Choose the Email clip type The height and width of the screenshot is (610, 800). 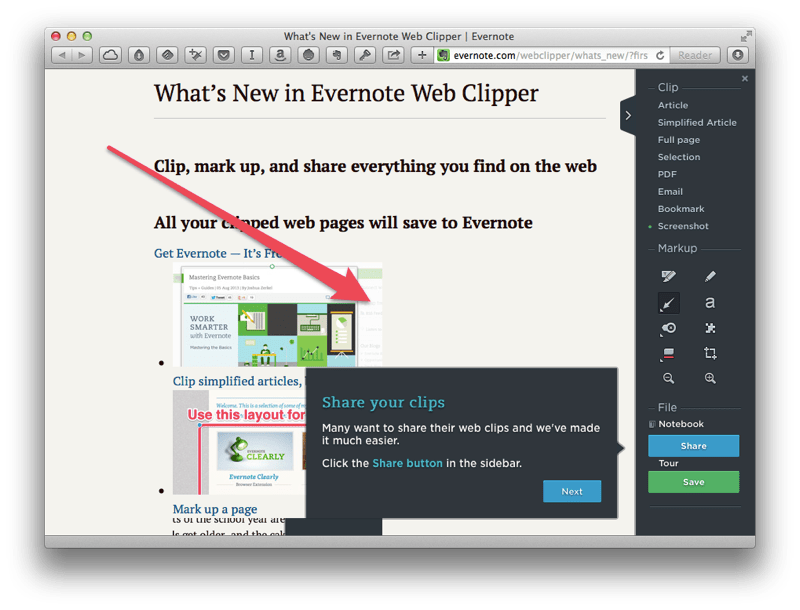(x=670, y=192)
